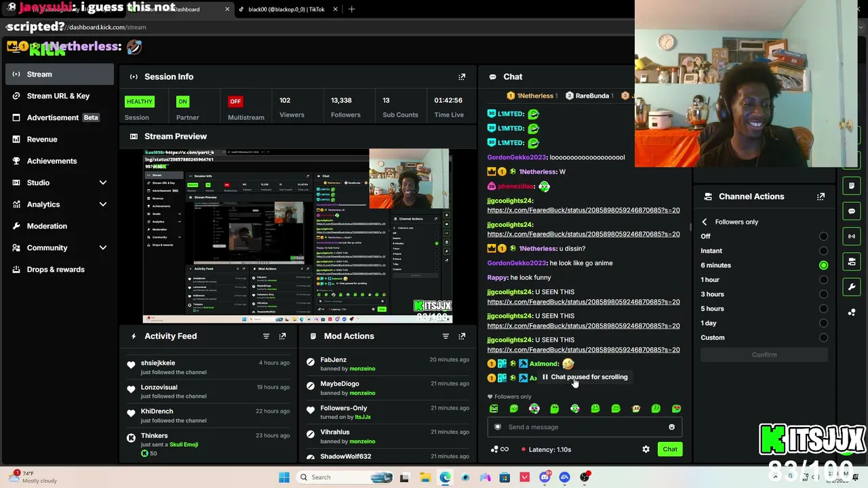This screenshot has height=488, width=868.
Task: Click the Skull Emoji link in Activity Feed
Action: pyautogui.click(x=184, y=445)
